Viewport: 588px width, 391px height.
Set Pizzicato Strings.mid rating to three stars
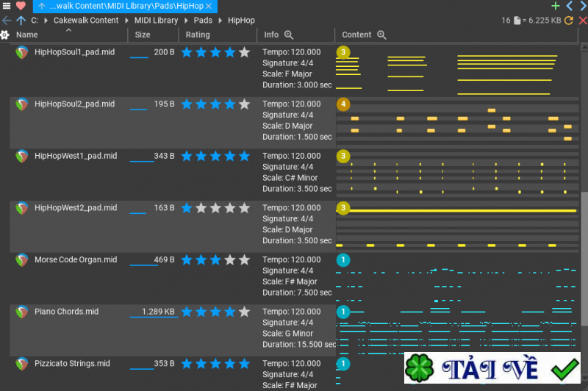pos(215,363)
